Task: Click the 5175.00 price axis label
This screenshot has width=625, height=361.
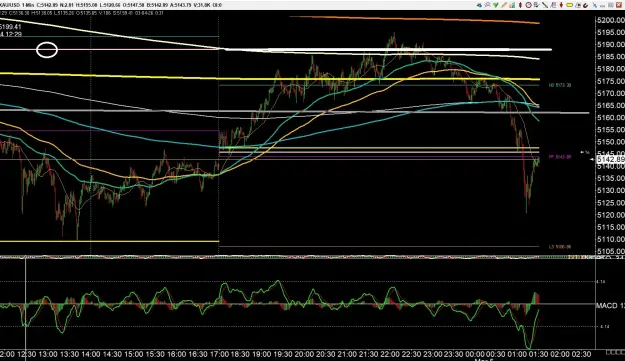Action: [x=611, y=81]
